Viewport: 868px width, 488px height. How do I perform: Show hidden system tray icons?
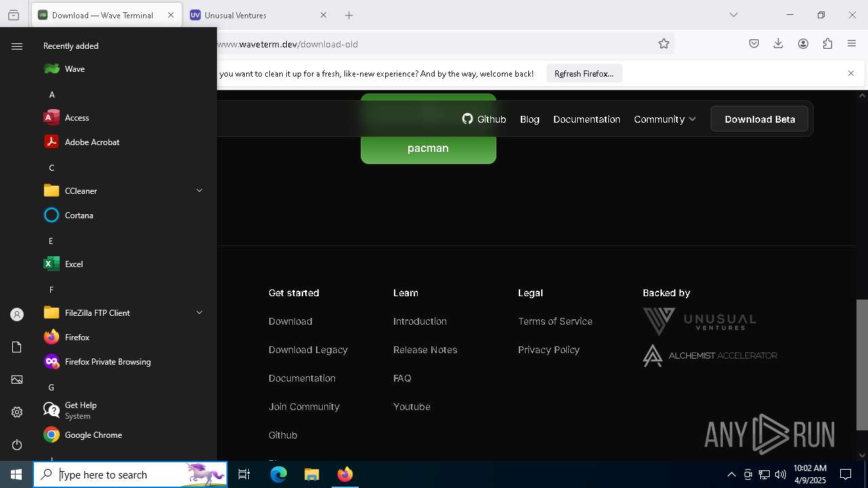click(731, 474)
